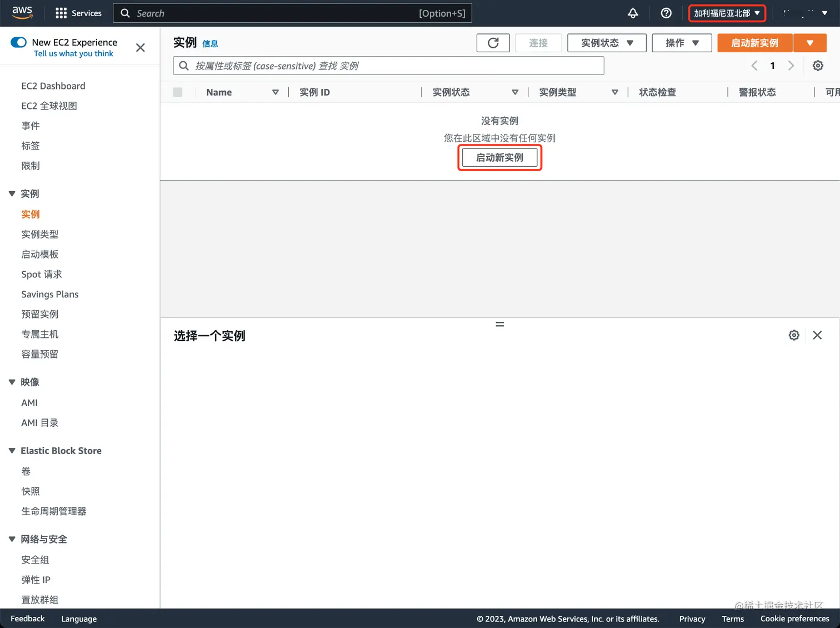This screenshot has width=840, height=628.
Task: Open details panel settings gear icon
Action: pos(794,335)
